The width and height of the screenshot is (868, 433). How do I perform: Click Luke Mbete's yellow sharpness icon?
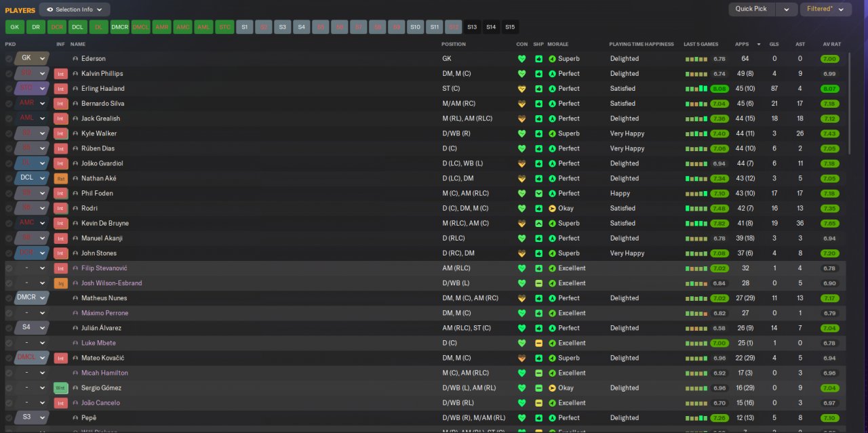[x=538, y=343]
